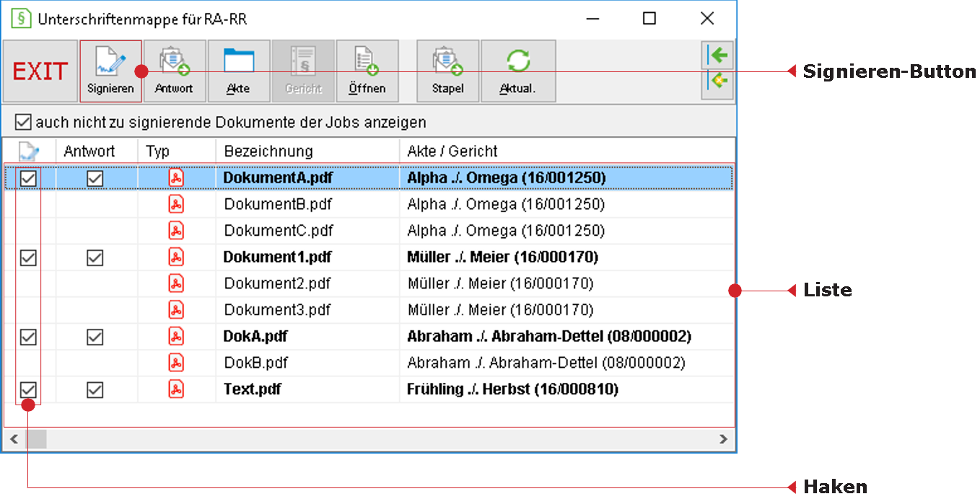The width and height of the screenshot is (980, 499).
Task: Click 'Frühling ./. Herbst (16/000810)' cell
Action: [512, 389]
